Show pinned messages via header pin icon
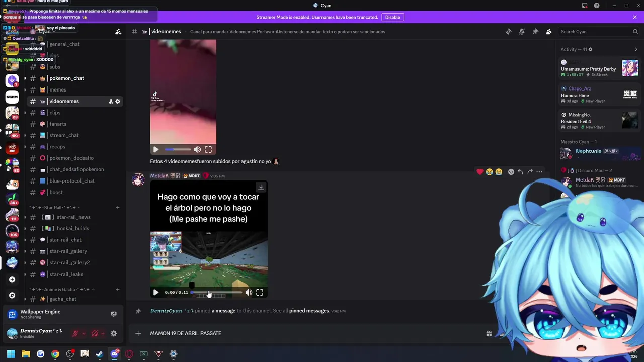 [x=535, y=32]
